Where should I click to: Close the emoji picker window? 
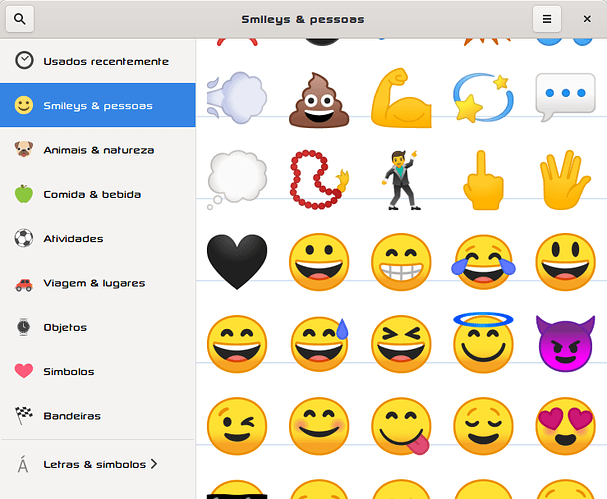tap(587, 19)
